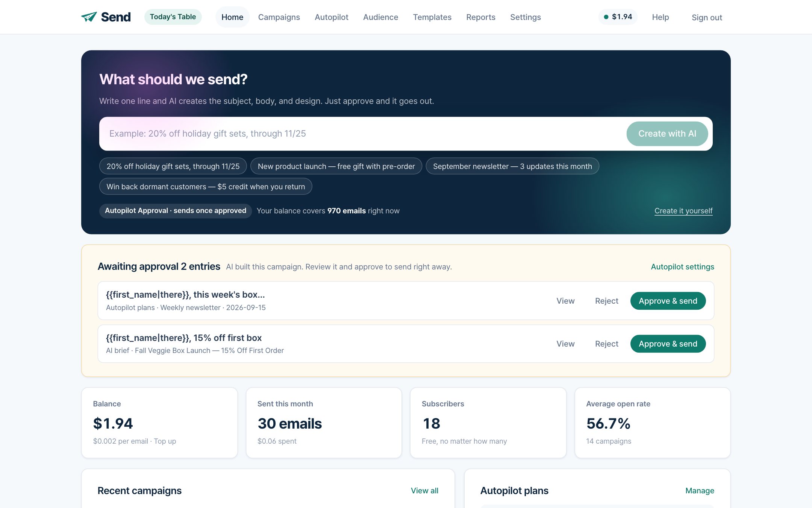Click the "14 campaigns" text in open rate card
812x508 pixels.
coord(609,441)
